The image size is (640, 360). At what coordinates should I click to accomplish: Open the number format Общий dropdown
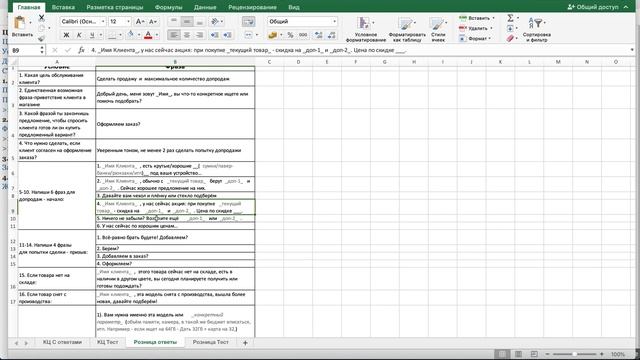pos(334,21)
